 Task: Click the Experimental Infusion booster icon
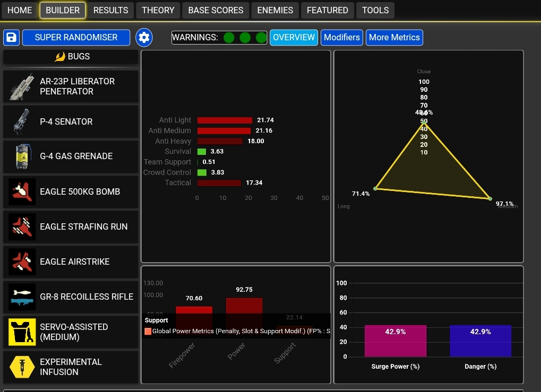point(22,367)
